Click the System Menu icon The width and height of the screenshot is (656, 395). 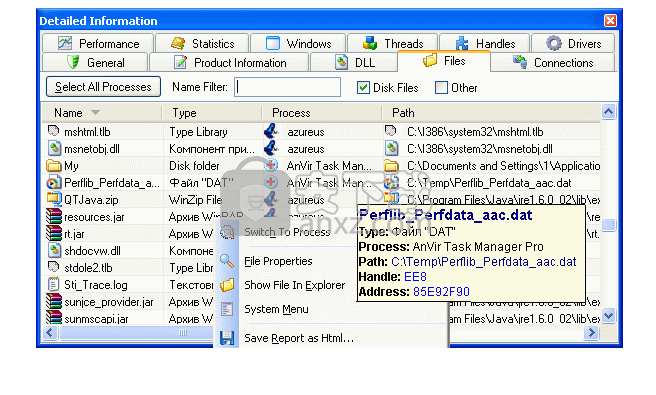(227, 309)
